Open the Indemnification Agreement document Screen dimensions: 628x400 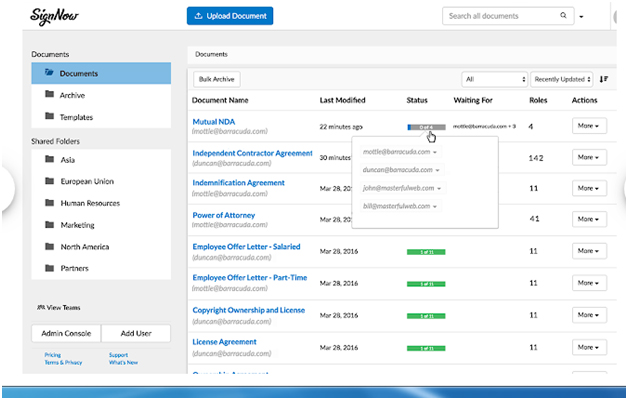tap(238, 183)
